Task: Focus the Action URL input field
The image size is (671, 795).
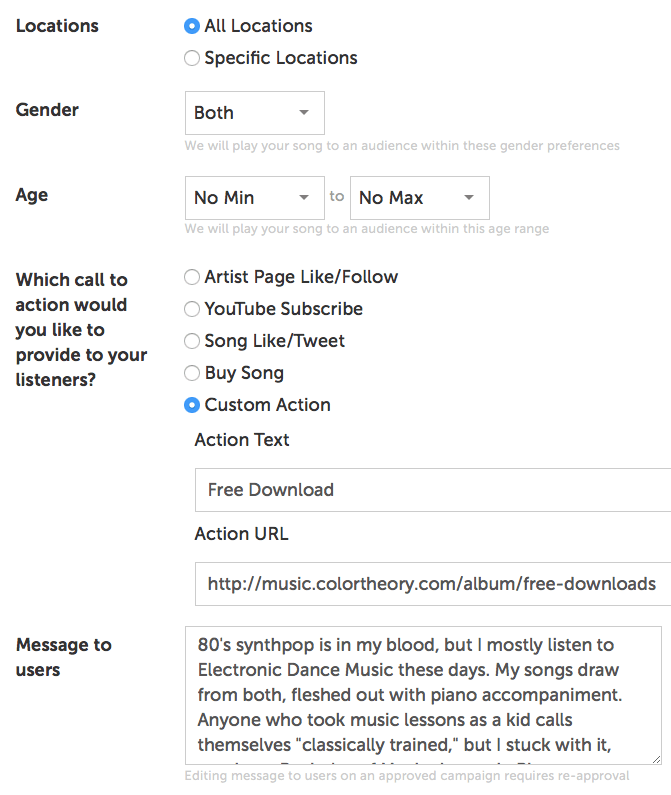Action: tap(432, 584)
